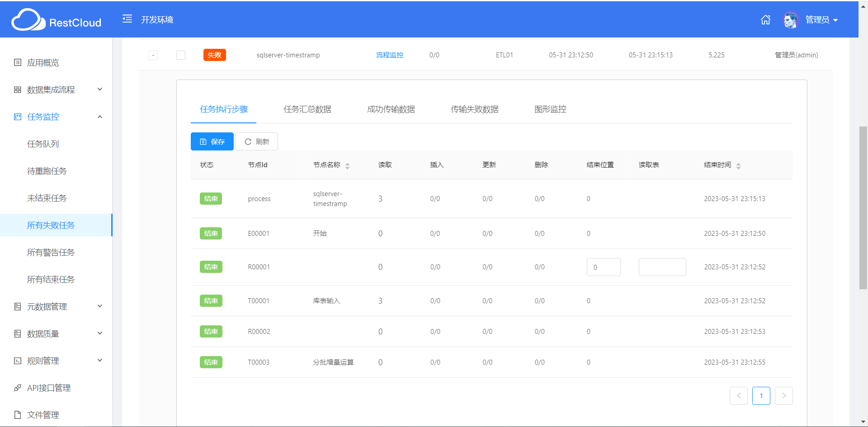Screen dimensions: 868x427
Task: Click the 应用概览 sidebar icon
Action: click(18, 62)
